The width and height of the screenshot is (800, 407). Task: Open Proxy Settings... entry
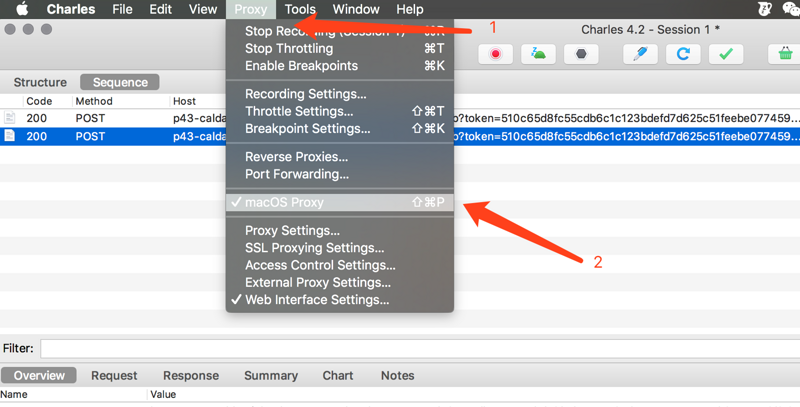pos(340,231)
